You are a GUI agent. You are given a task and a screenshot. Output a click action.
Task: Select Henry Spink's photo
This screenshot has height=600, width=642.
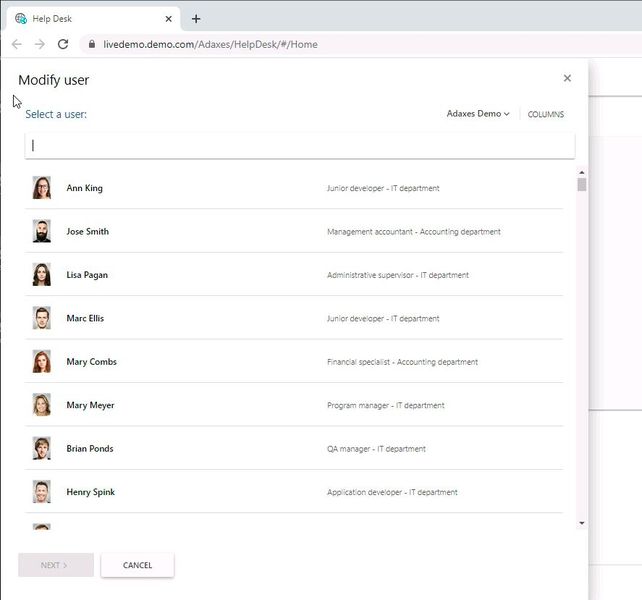tap(42, 491)
